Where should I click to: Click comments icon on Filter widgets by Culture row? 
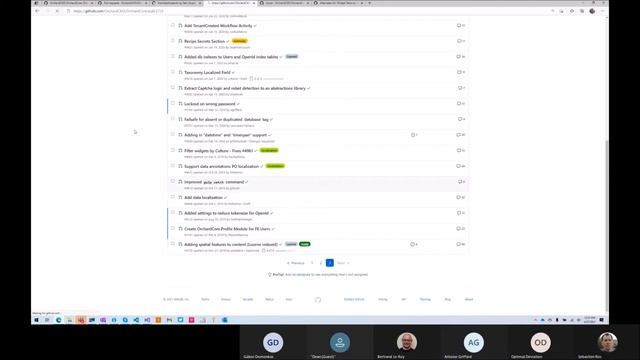tap(461, 150)
